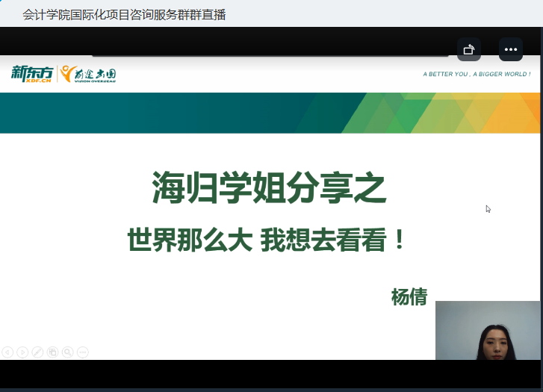543x392 pixels.
Task: Click the Vision Overseas logo
Action: click(89, 74)
